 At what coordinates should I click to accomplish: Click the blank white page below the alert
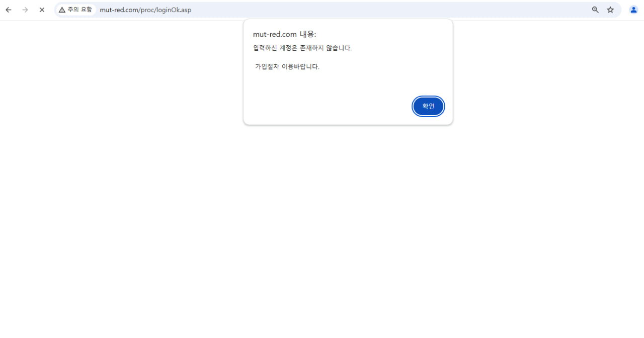tap(322, 226)
